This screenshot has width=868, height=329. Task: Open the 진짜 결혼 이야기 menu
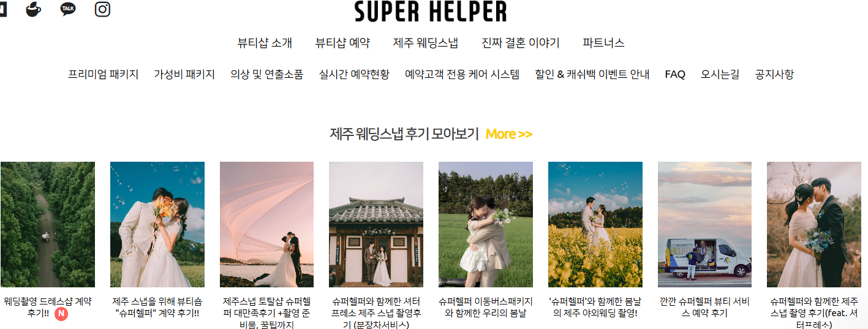point(521,43)
